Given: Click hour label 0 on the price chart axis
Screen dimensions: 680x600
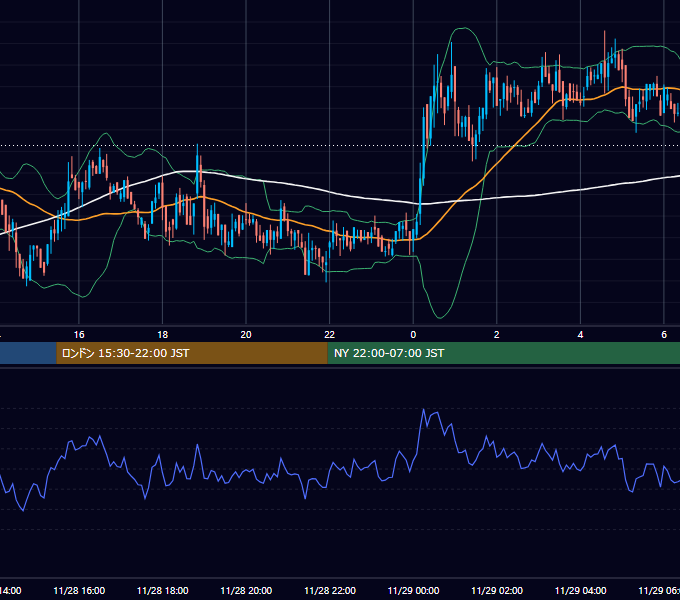Looking at the screenshot, I should pyautogui.click(x=413, y=335).
